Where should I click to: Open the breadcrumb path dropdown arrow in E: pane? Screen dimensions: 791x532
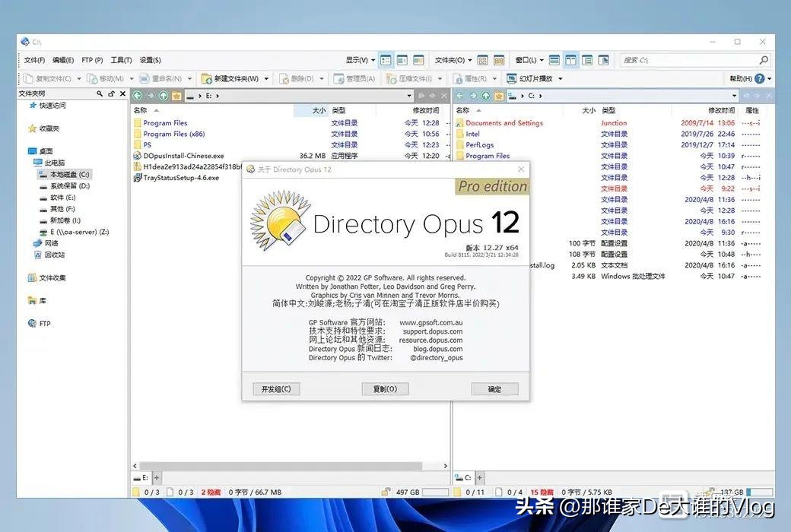pos(409,96)
